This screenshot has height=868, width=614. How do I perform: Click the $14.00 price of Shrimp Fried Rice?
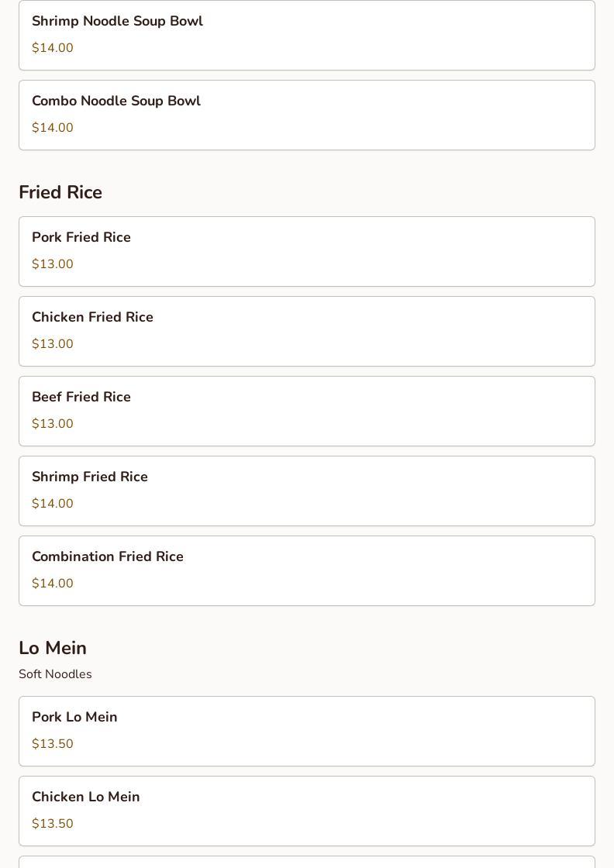tap(53, 504)
